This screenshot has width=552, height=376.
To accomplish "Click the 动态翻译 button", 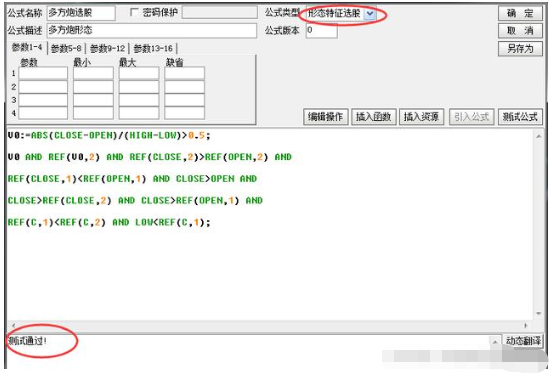I will [523, 340].
